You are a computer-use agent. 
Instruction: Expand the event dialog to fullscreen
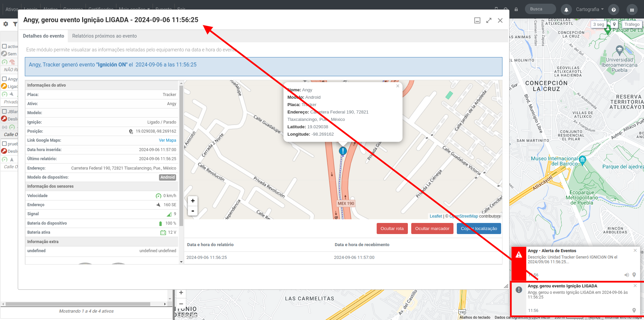click(489, 20)
